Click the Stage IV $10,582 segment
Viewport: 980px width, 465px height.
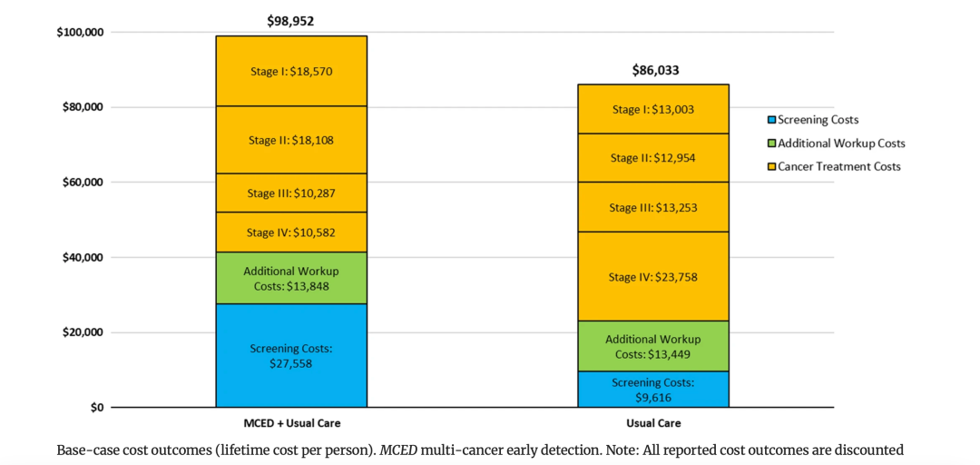[291, 232]
